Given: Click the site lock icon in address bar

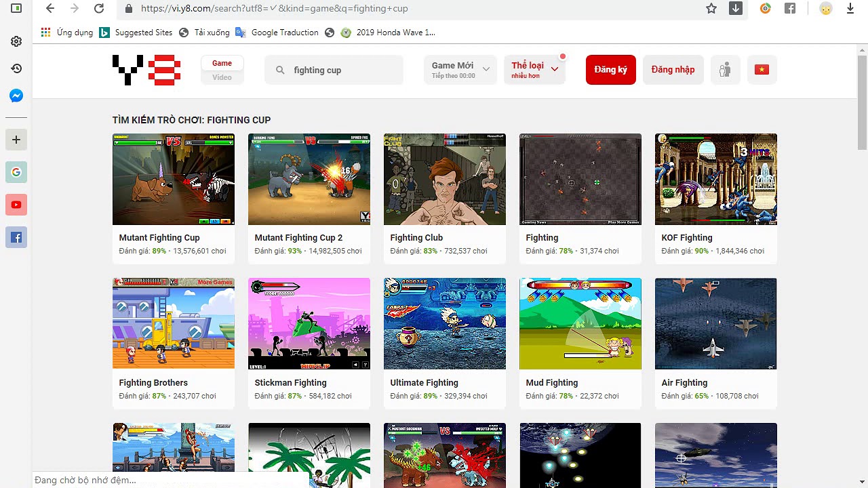Looking at the screenshot, I should tap(128, 9).
